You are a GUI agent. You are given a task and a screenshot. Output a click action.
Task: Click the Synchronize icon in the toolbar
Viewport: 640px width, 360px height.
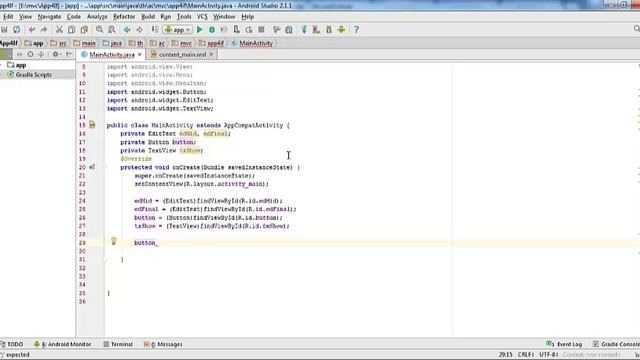(x=16, y=29)
